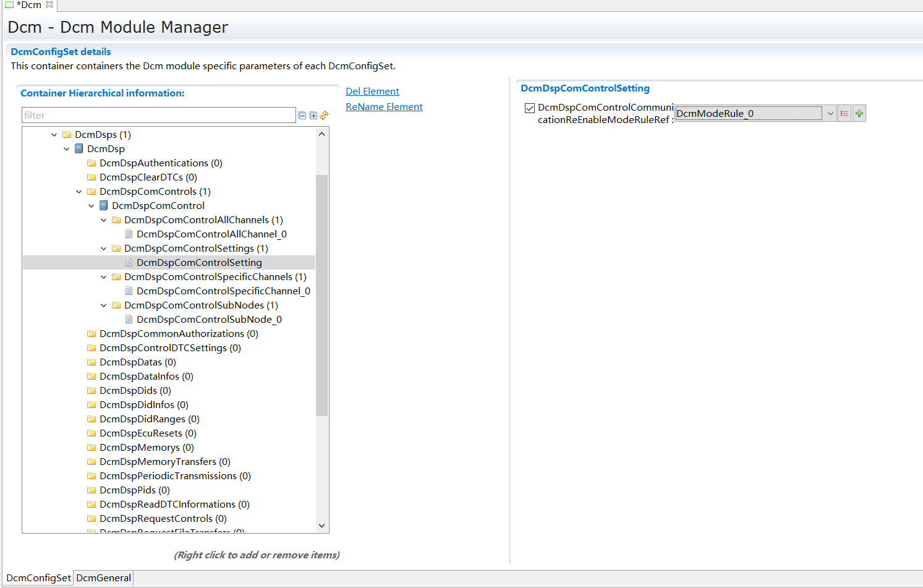Toggle the DcmDspComControlCommunicationReEnableModeRuleRef checkbox

click(529, 108)
